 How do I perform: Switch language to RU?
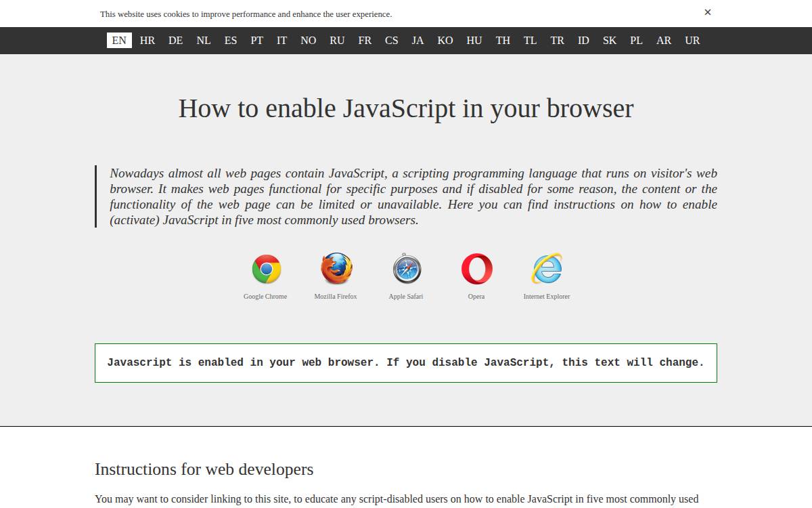337,41
